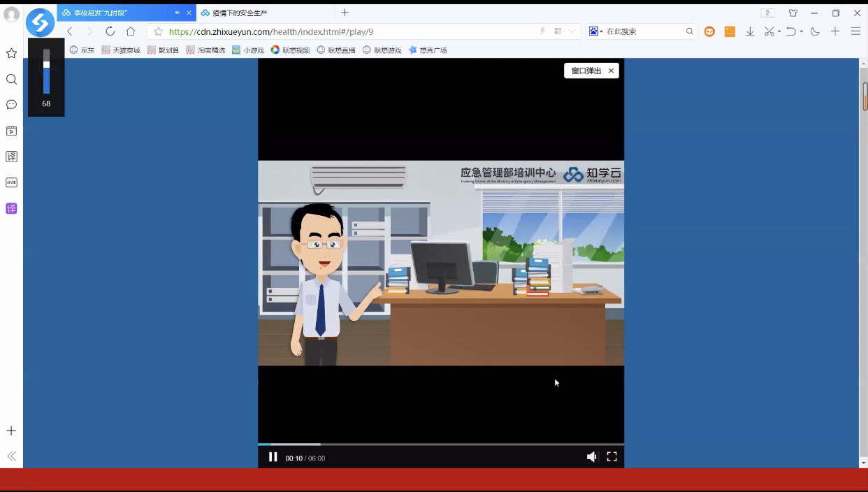
Task: Go to browser home page
Action: 131,31
